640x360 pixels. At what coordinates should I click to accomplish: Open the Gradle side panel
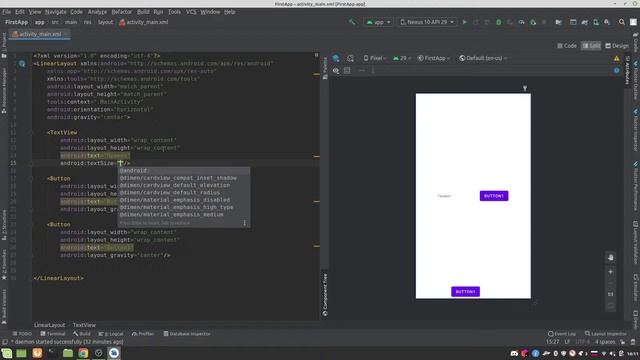pos(636,42)
